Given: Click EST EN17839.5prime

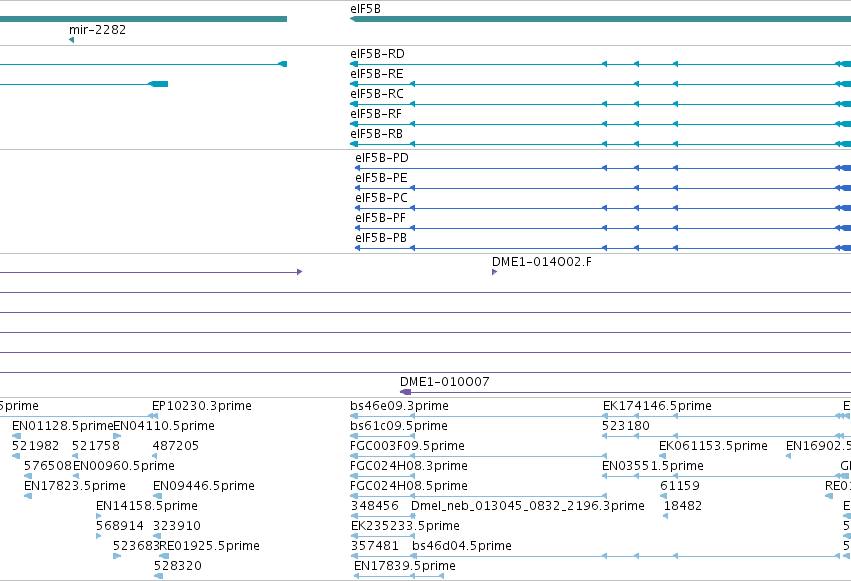Looking at the screenshot, I should click(404, 566).
